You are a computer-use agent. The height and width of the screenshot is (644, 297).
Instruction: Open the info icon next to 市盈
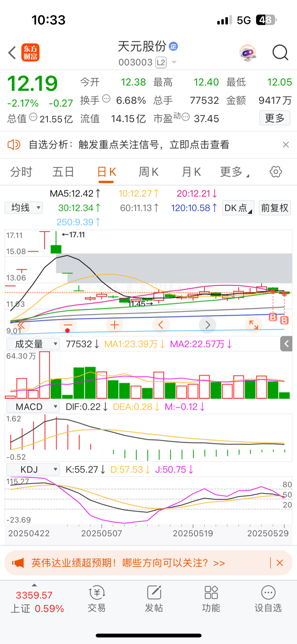pyautogui.click(x=186, y=117)
